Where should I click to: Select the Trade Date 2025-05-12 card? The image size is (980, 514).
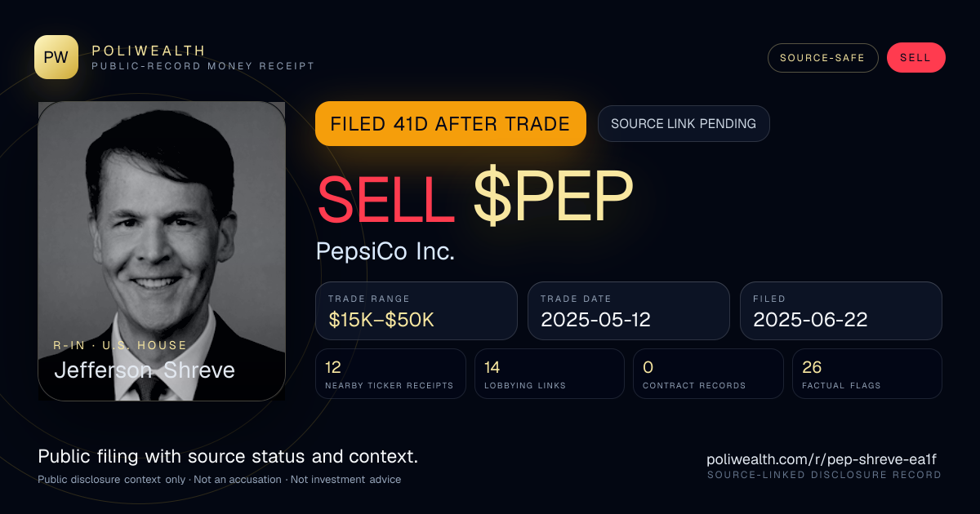[629, 311]
